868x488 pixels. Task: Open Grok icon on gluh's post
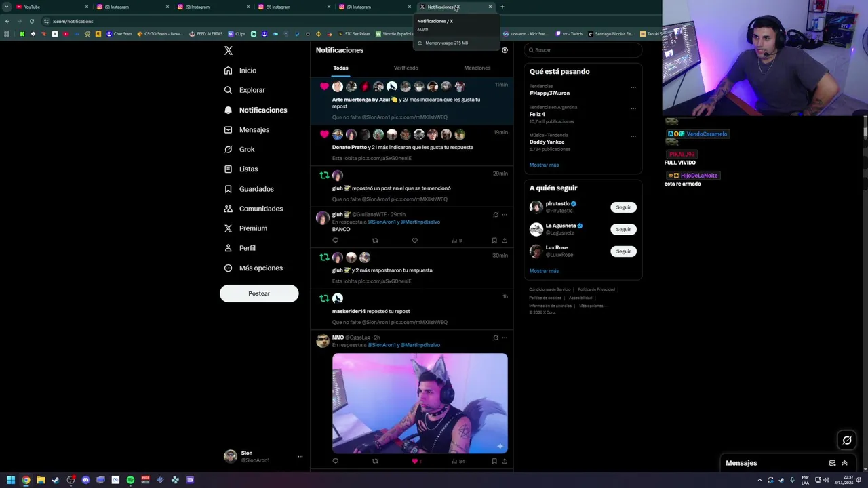496,215
